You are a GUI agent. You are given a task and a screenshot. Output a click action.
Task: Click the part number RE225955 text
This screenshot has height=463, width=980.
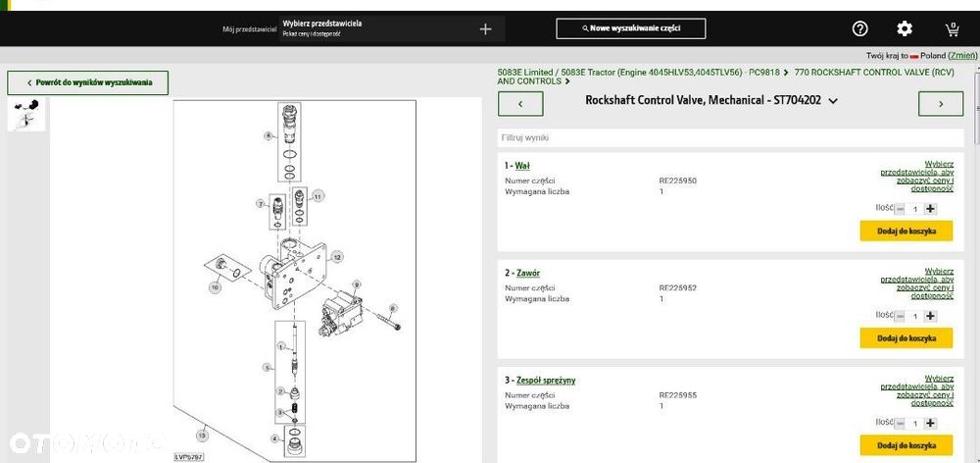coord(677,395)
